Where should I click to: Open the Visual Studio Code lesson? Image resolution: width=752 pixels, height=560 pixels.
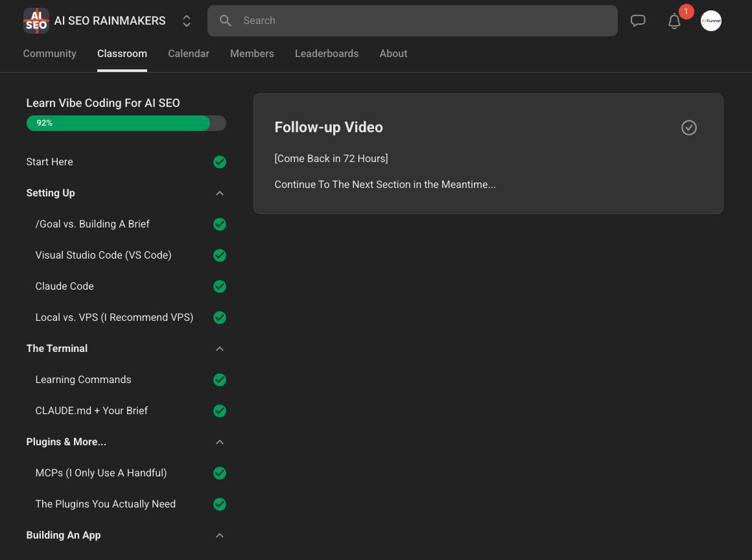point(104,255)
